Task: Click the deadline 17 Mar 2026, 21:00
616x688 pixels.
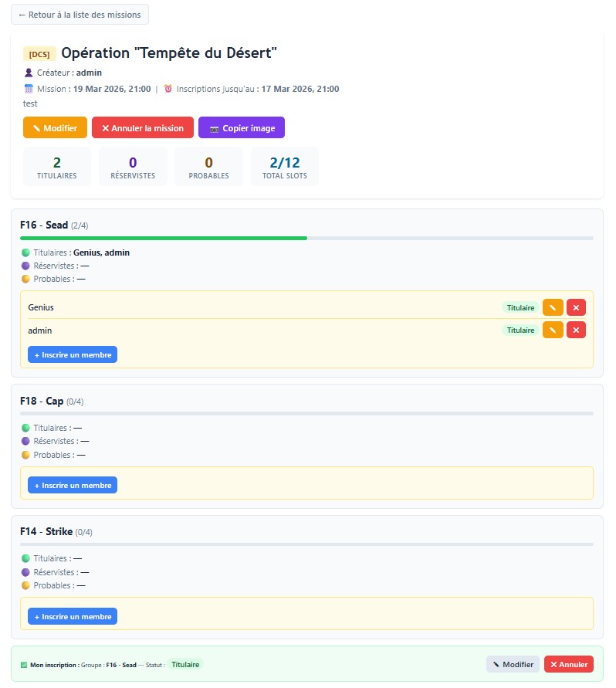Action: [300, 89]
